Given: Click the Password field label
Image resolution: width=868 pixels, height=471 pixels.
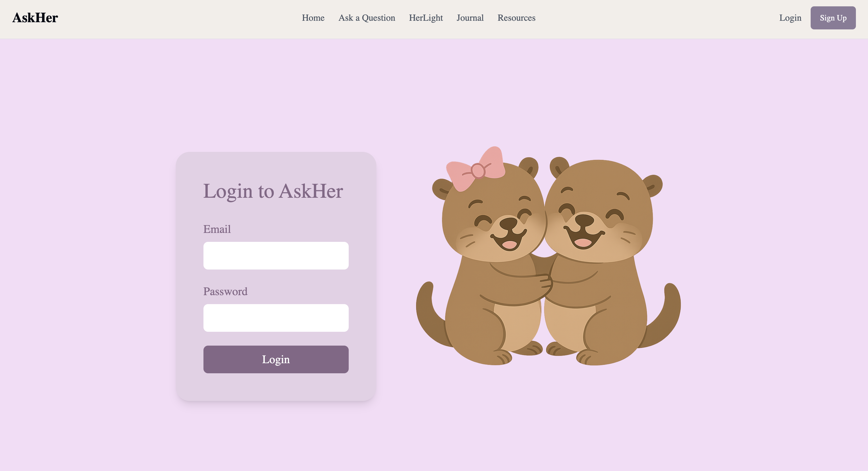Looking at the screenshot, I should point(225,292).
